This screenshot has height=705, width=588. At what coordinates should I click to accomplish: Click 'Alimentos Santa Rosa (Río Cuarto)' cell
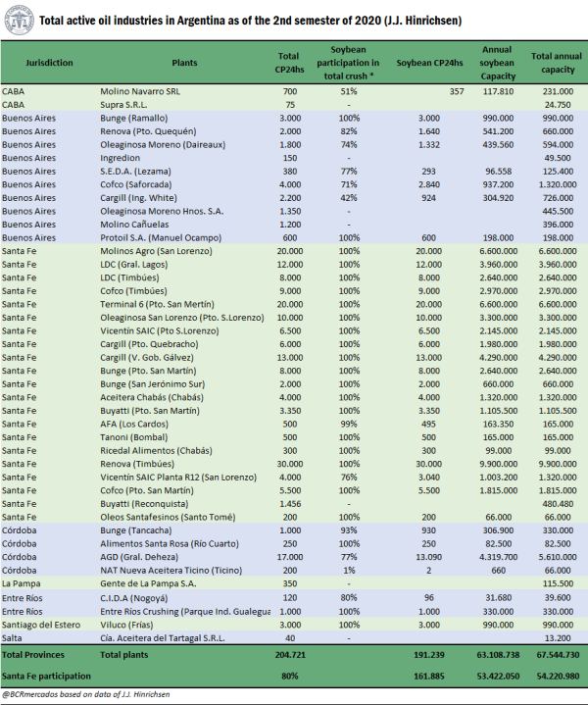tap(170, 543)
